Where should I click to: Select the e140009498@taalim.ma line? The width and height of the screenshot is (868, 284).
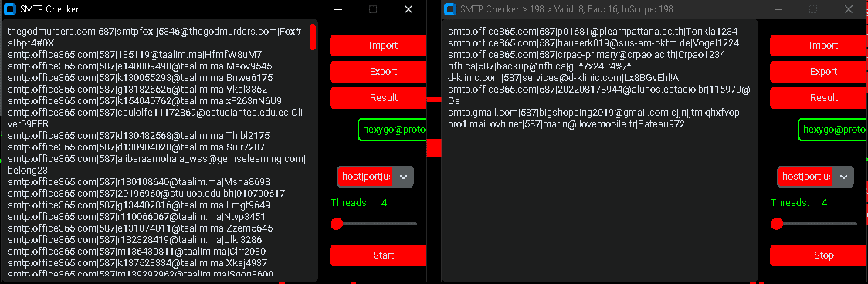click(x=140, y=66)
